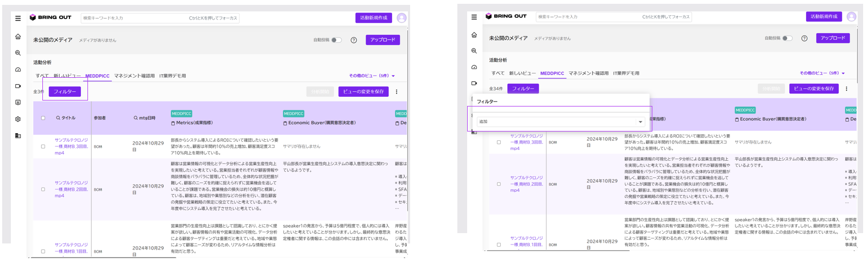The image size is (868, 263).
Task: Expand その他のビュー（5件） in the 全3件 window
Action: click(x=372, y=76)
